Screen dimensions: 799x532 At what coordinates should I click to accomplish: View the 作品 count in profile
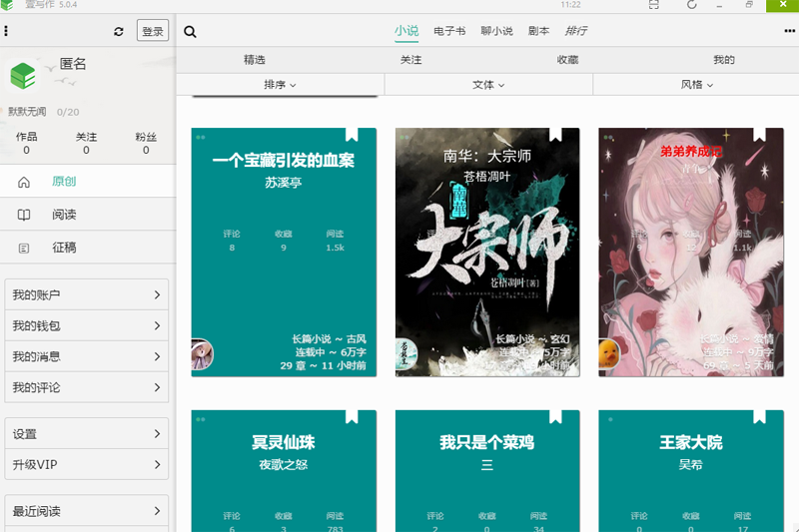27,143
